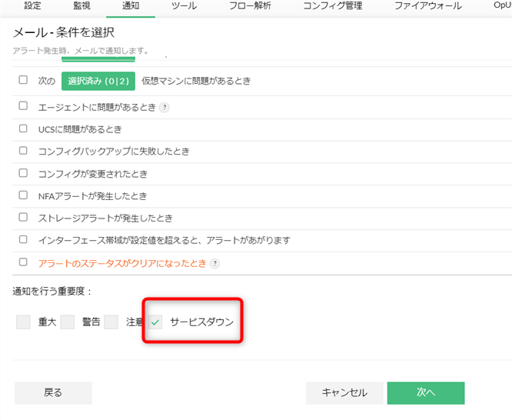Viewport: 512px width, 420px height.
Task: Click the green 次へ button
Action: [x=426, y=392]
